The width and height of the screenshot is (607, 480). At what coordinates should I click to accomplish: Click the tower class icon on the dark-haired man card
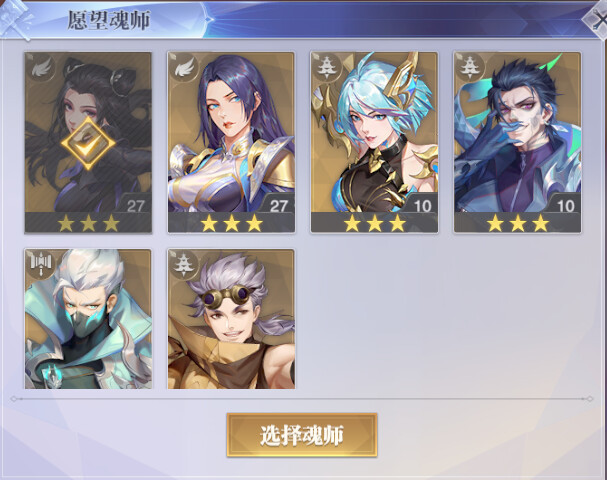[470, 68]
